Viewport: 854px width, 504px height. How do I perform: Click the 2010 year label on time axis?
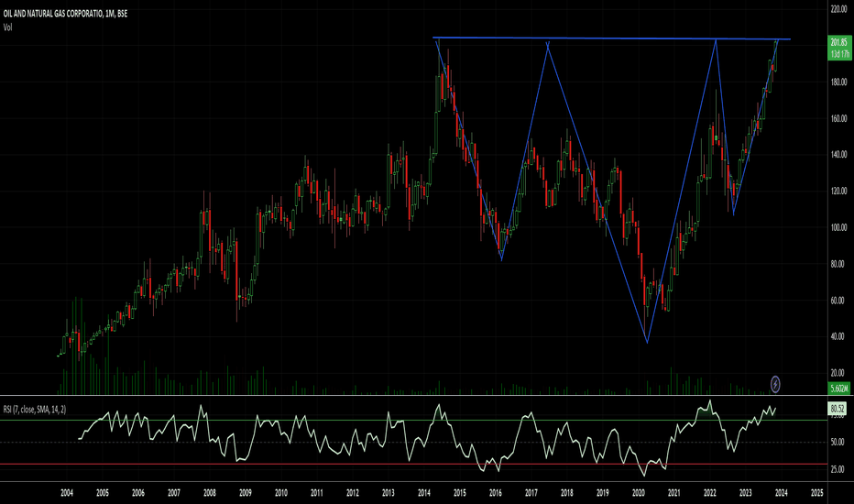[x=281, y=493]
